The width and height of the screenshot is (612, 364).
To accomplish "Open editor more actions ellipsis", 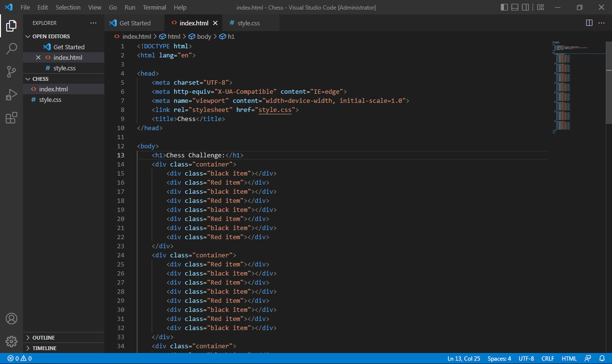I will [x=601, y=23].
